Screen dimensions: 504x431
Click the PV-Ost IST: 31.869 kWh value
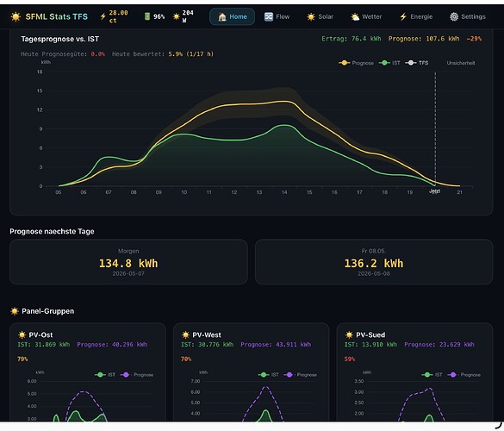44,345
